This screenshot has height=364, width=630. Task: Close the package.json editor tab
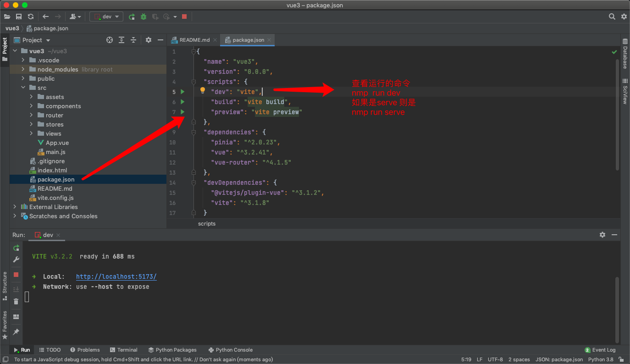point(270,40)
